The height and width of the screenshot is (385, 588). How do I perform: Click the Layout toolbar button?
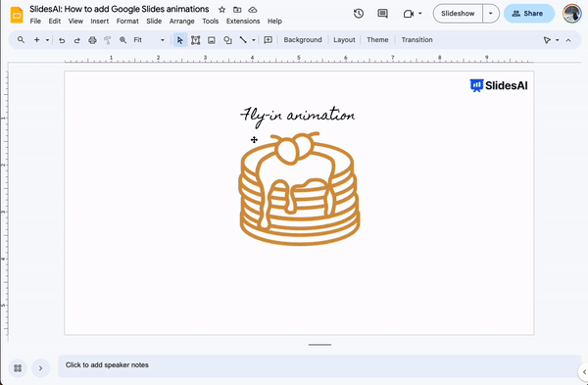point(344,40)
